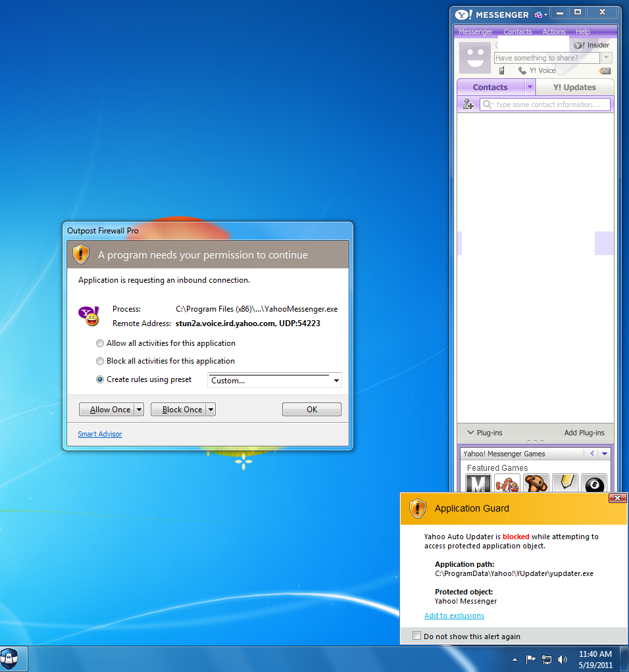Click the Outpost Firewall shield icon in dialog header
Viewport: 629px width, 672px height.
click(x=81, y=254)
